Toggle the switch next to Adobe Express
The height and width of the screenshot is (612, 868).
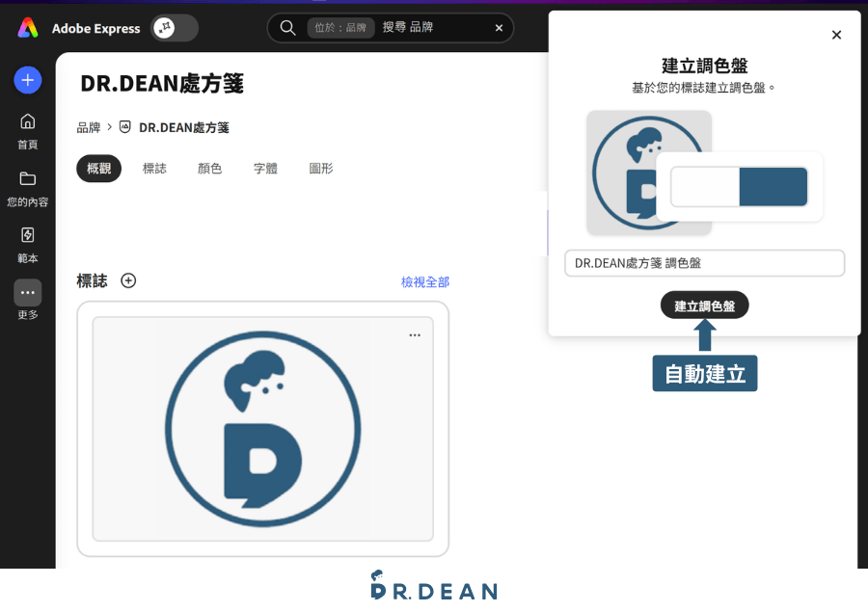point(175,28)
